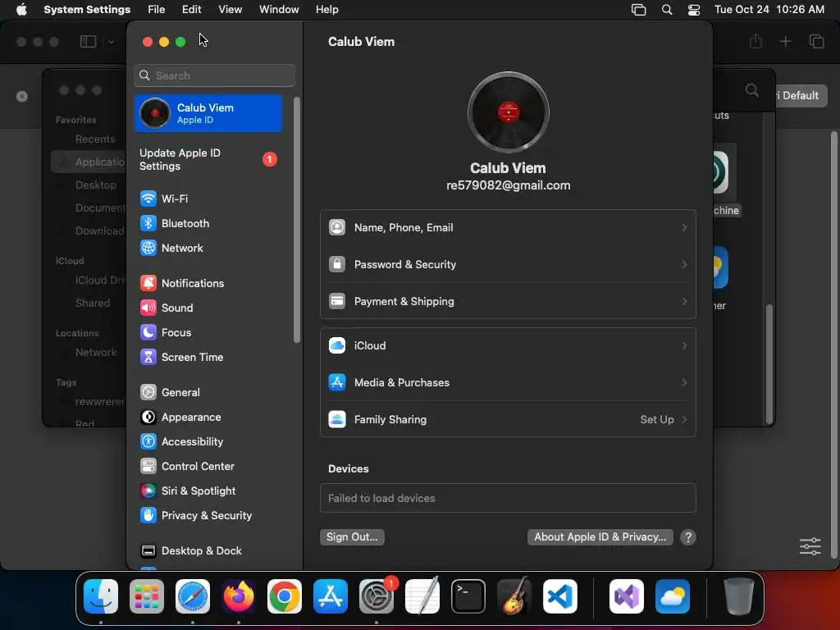Launch Firefox from the Dock
Screen dimensions: 840x630
point(239,596)
